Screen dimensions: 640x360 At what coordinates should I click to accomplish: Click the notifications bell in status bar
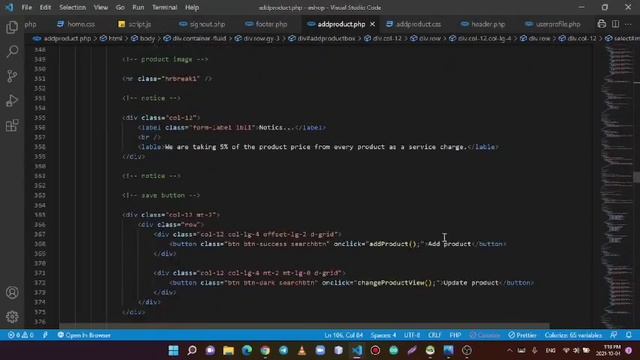coord(629,335)
